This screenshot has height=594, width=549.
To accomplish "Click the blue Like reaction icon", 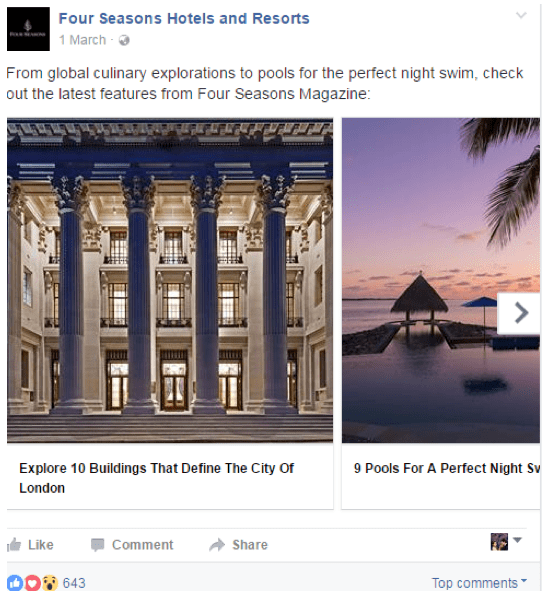I will (15, 583).
